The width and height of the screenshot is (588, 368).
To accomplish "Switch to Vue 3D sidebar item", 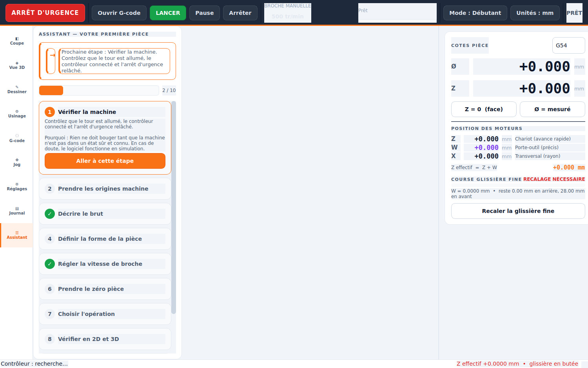I will [x=17, y=65].
